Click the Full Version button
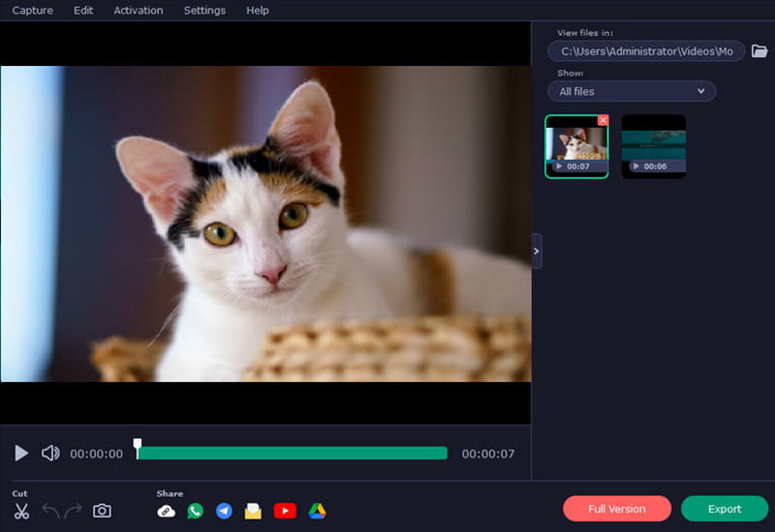 pyautogui.click(x=617, y=509)
